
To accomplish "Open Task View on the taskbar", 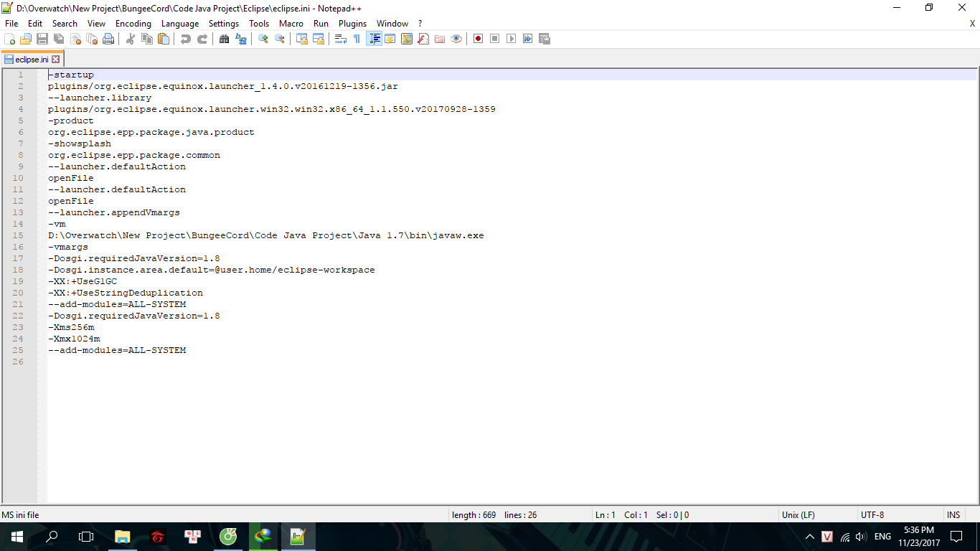I will (86, 537).
